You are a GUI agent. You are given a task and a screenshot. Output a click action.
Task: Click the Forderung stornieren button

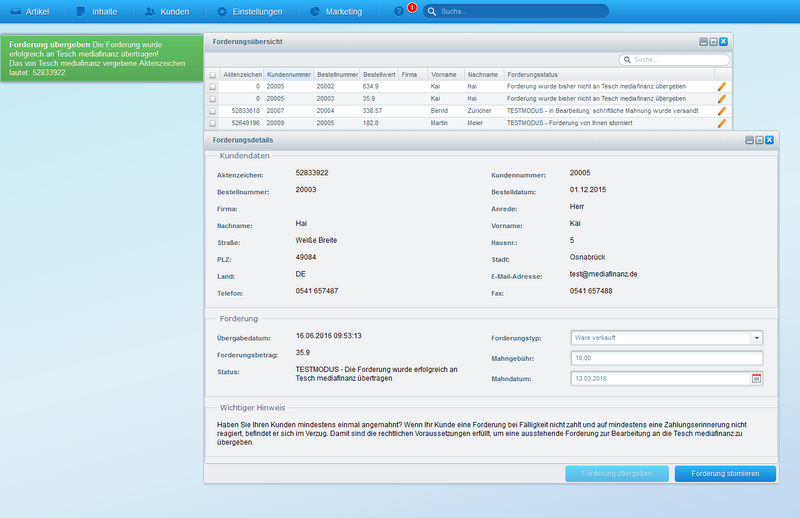725,474
